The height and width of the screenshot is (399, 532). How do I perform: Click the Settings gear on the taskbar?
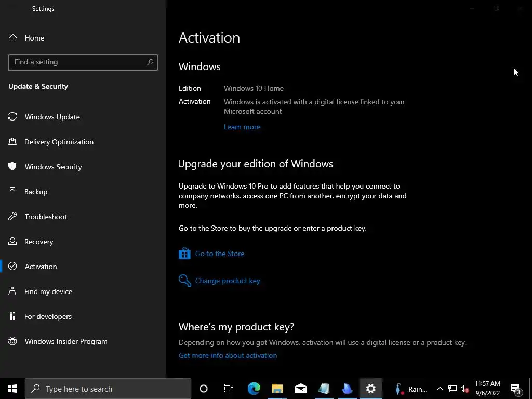coord(371,389)
